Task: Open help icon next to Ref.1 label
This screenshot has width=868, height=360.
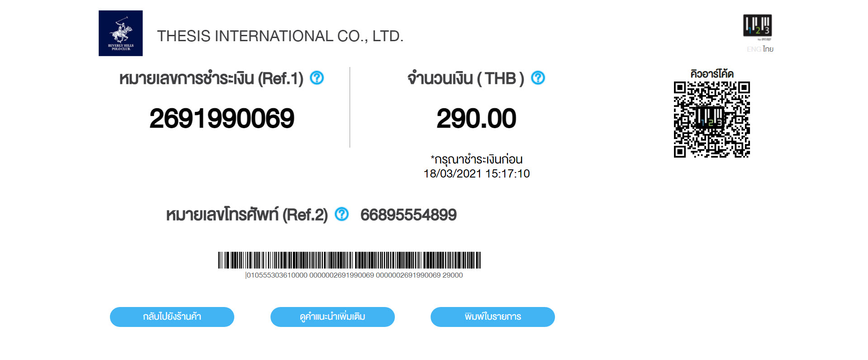Action: point(317,78)
